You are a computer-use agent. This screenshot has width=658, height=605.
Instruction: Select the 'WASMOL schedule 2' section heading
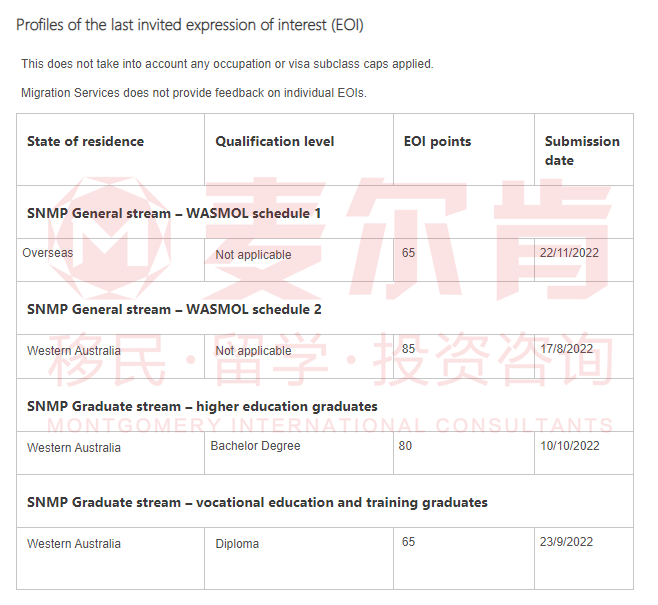pos(174,310)
